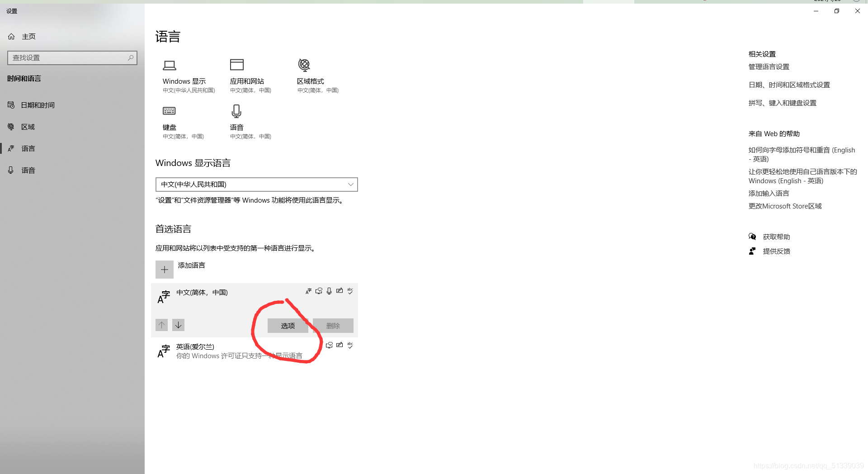Click the 获取帮助 chat icon

coord(752,237)
